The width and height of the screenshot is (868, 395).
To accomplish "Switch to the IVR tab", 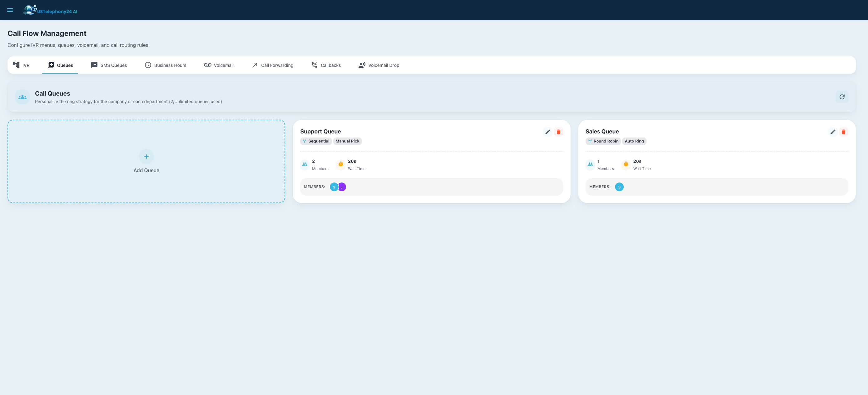I will [x=21, y=65].
